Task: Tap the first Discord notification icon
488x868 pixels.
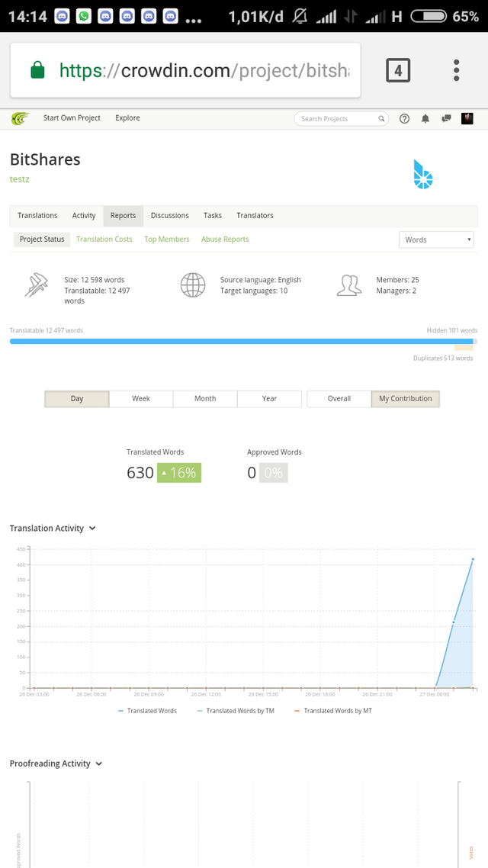Action: [x=62, y=17]
